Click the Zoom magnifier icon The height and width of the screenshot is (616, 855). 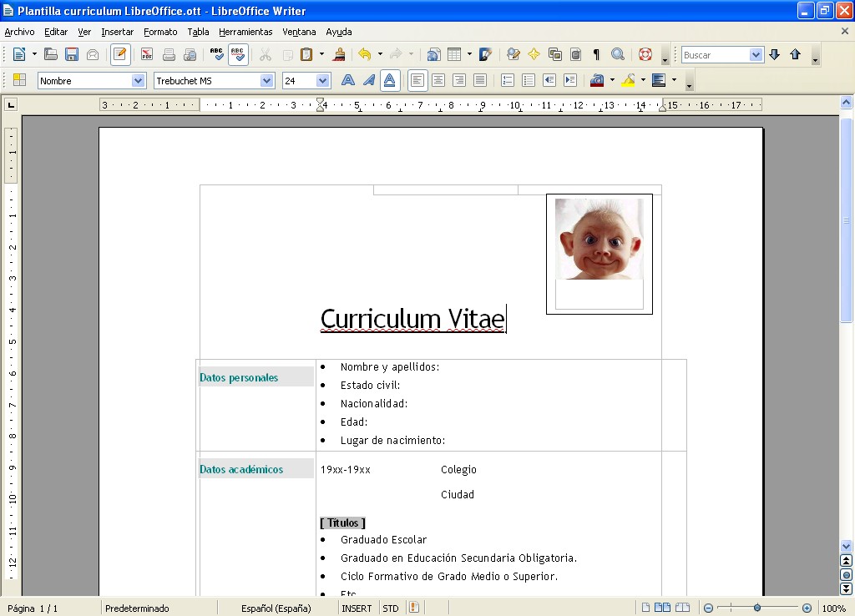coord(618,54)
